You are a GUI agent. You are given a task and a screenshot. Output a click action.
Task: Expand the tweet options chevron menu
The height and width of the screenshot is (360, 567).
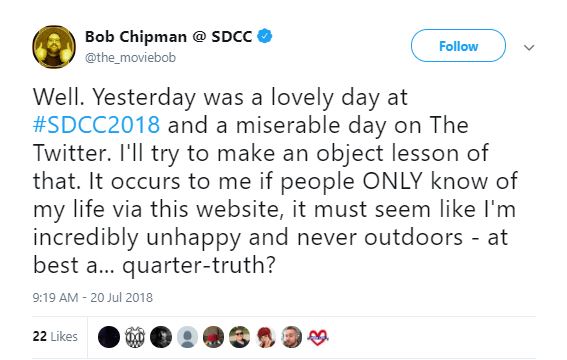pyautogui.click(x=529, y=47)
